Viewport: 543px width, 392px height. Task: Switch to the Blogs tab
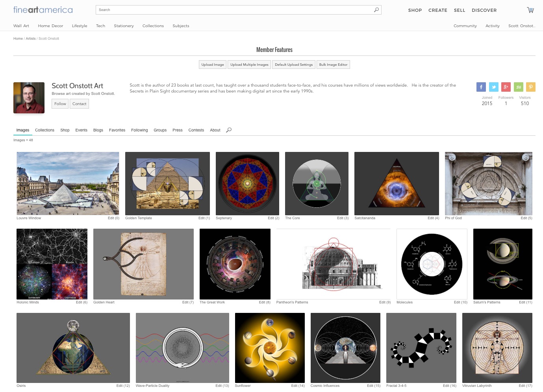pos(98,130)
